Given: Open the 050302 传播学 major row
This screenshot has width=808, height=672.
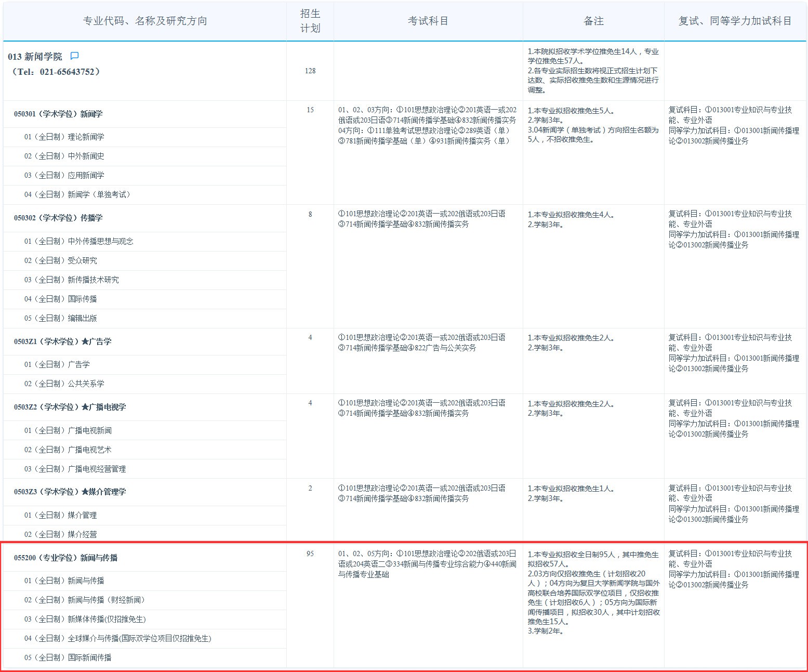Looking at the screenshot, I should tap(58, 218).
